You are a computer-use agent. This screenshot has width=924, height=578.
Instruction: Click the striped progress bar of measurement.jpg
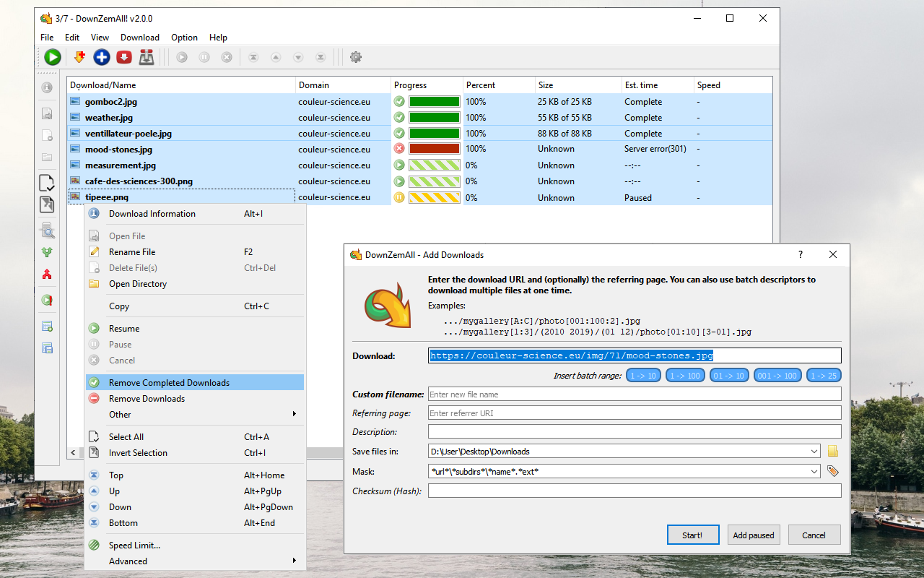point(435,165)
